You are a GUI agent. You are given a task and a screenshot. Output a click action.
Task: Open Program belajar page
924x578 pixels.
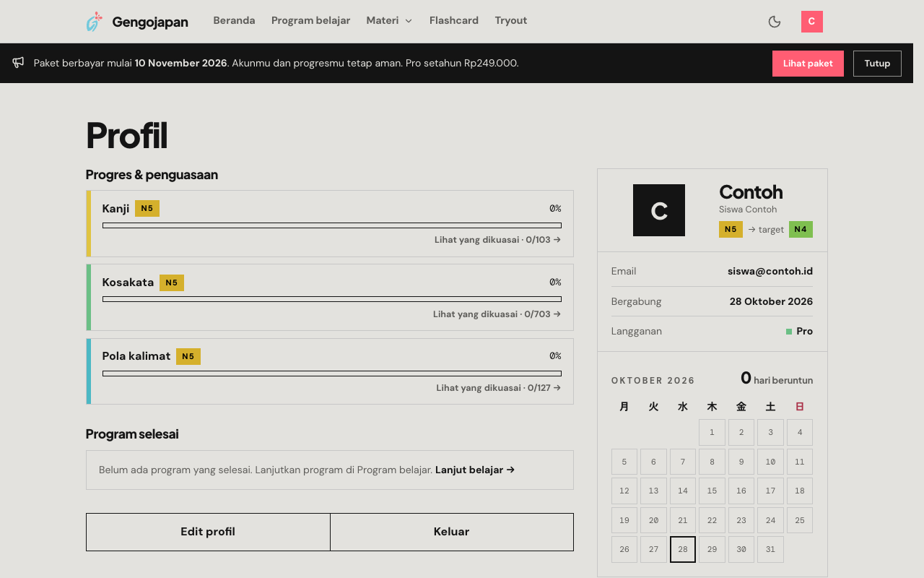310,21
